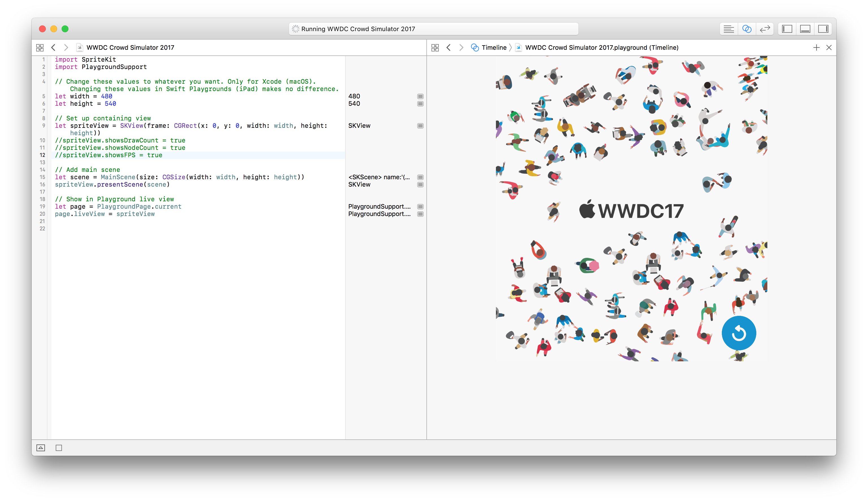Viewport: 868px width, 501px height.
Task: Select the standard editor button
Action: click(728, 29)
